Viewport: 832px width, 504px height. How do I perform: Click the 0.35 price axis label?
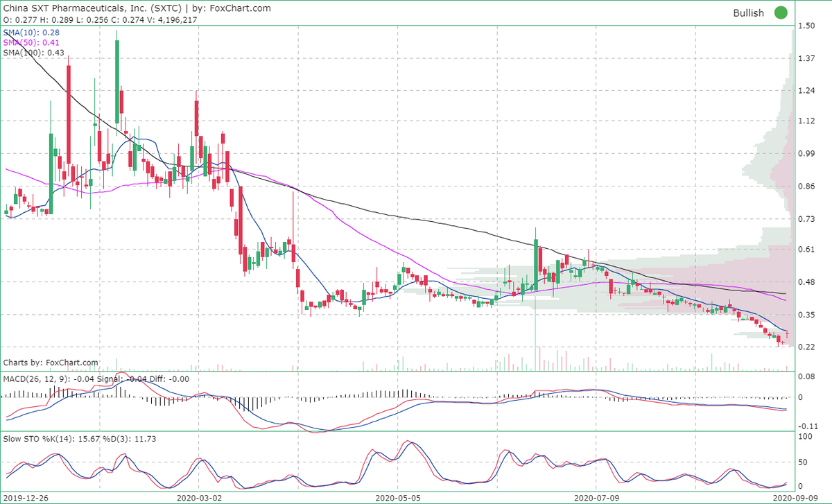(x=806, y=315)
